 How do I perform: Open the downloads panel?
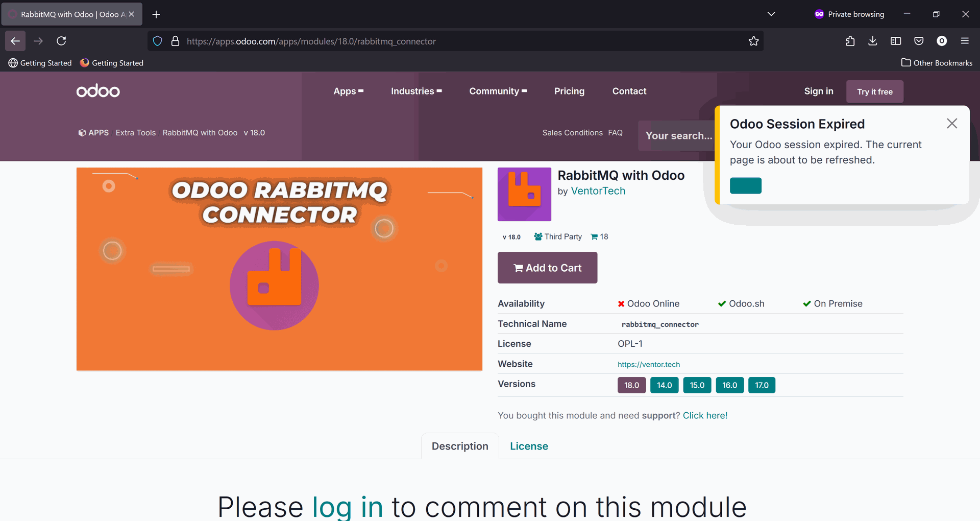(x=873, y=41)
